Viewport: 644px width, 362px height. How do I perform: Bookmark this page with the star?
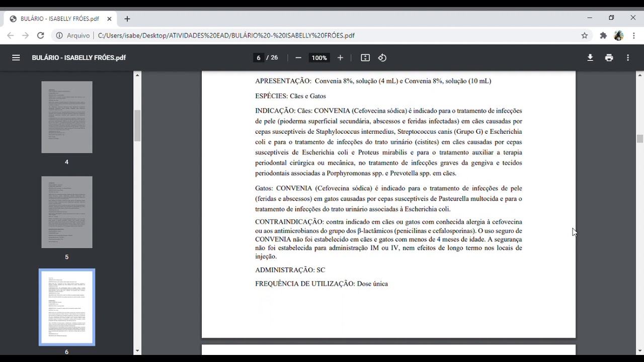(585, 36)
